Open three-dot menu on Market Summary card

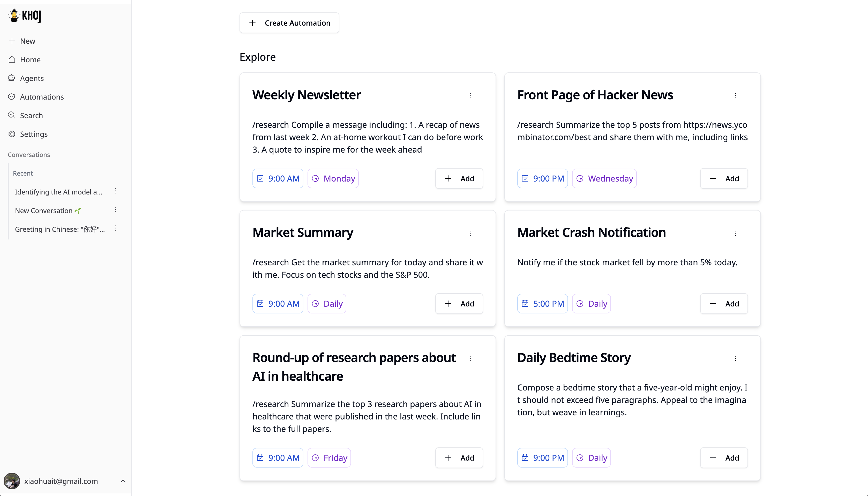(470, 233)
